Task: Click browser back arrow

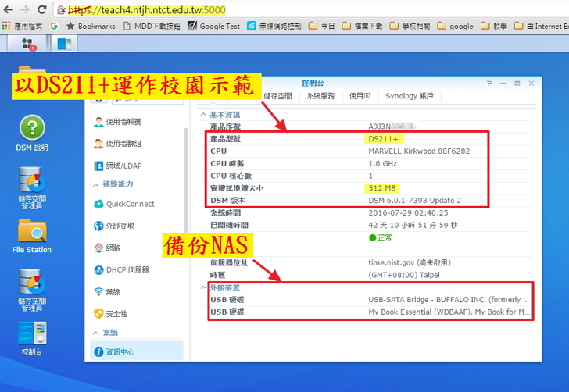Action: [8, 10]
